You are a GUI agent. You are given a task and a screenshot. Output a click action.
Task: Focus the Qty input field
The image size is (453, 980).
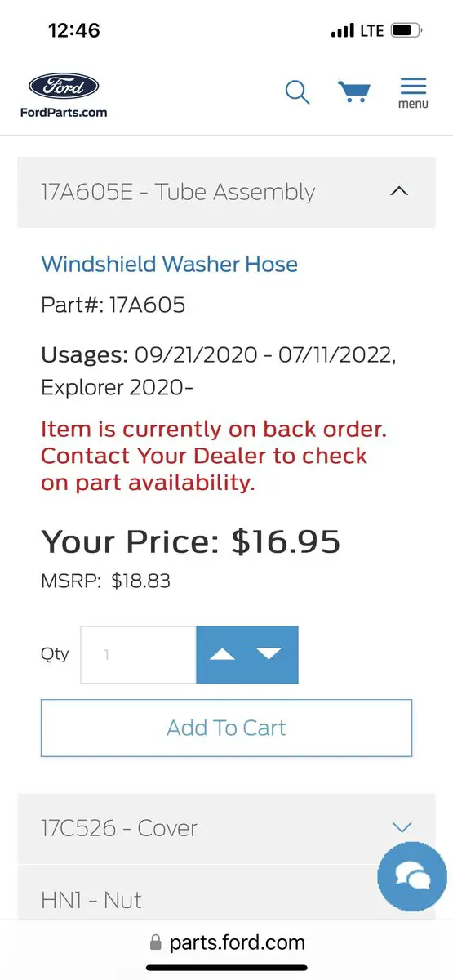138,654
